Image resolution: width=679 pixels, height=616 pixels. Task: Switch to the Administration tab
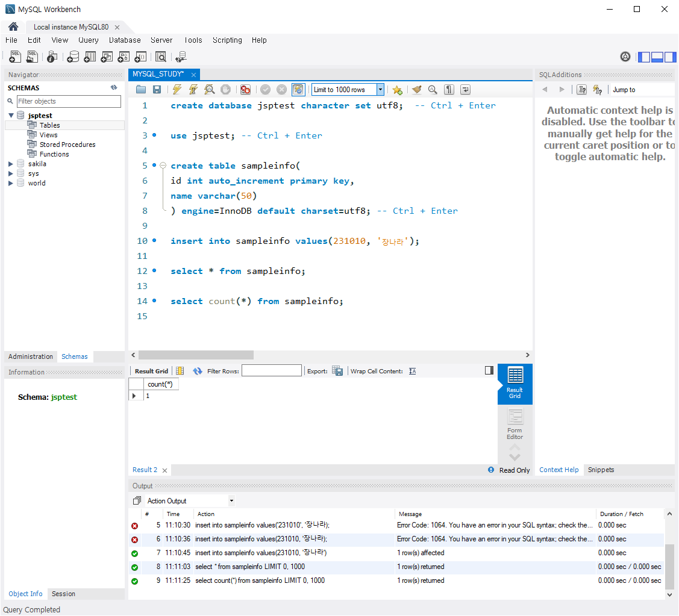31,356
